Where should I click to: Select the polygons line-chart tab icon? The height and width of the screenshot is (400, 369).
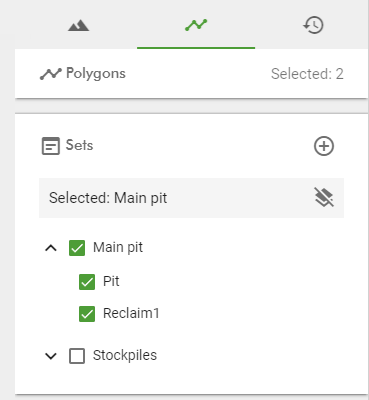[196, 25]
